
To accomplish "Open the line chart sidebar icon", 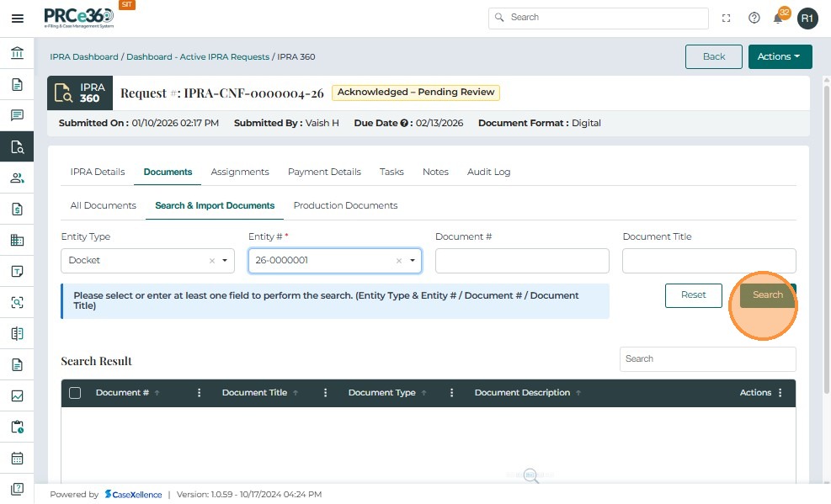I will click(x=17, y=395).
